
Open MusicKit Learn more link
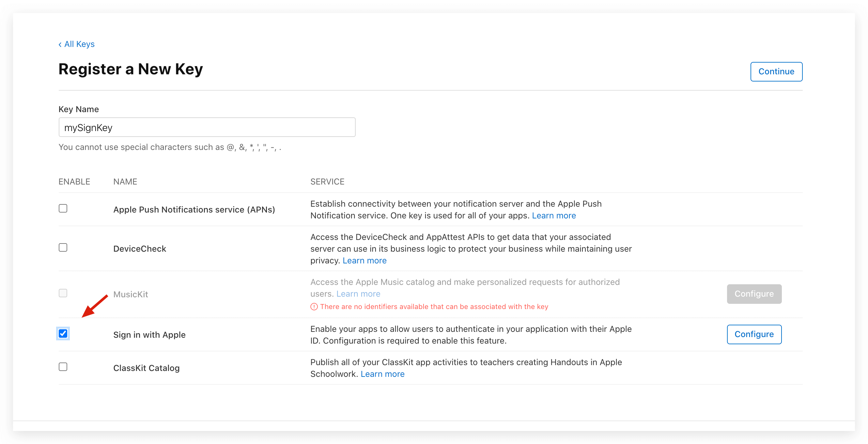click(358, 294)
